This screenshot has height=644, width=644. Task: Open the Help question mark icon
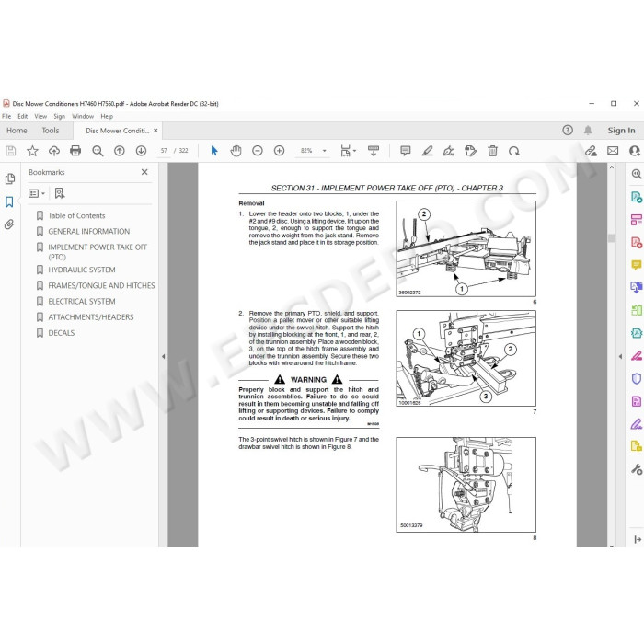(568, 131)
